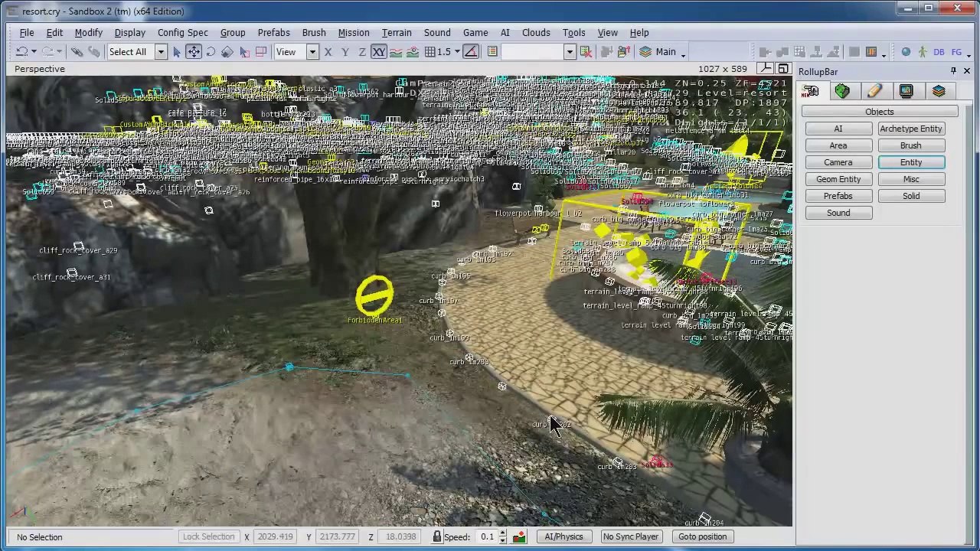Click the Goto position button
Viewport: 980px width, 551px height.
702,536
